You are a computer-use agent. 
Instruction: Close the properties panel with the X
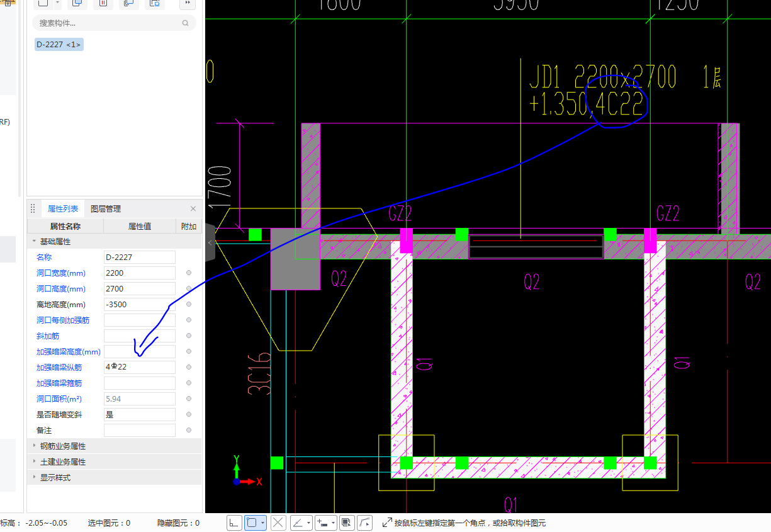193,209
